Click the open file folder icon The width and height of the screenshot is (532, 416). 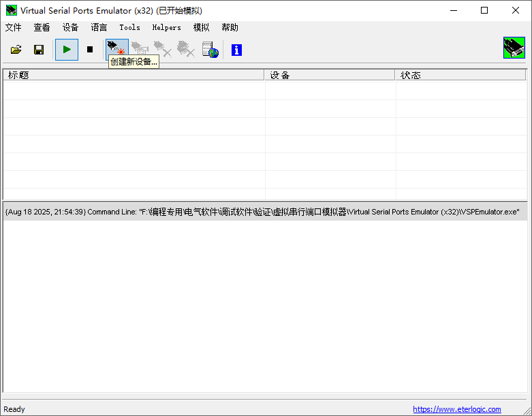[16, 50]
